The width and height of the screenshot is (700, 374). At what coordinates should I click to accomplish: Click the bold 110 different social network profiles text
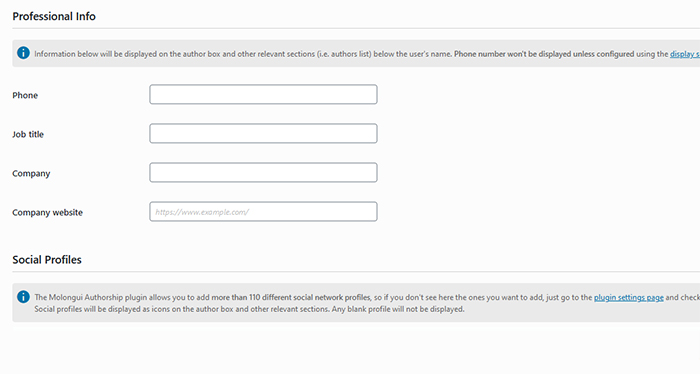click(309, 298)
